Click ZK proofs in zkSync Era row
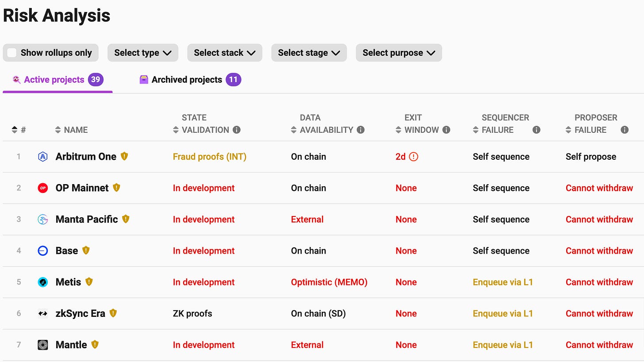The image size is (644, 362). pyautogui.click(x=192, y=314)
